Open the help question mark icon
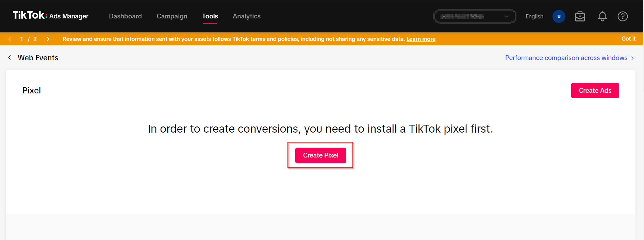644x240 pixels. pos(623,16)
